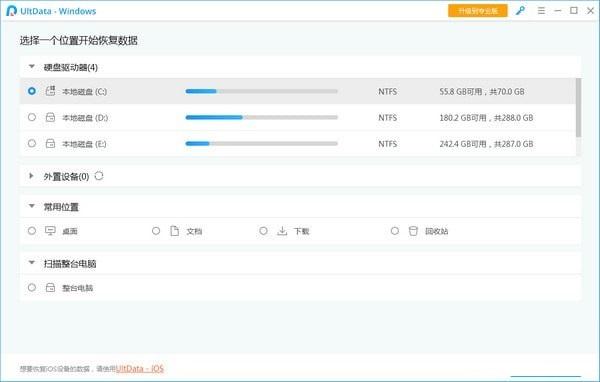The width and height of the screenshot is (600, 382).
Task: Collapse the 常用位置 section
Action: point(32,206)
